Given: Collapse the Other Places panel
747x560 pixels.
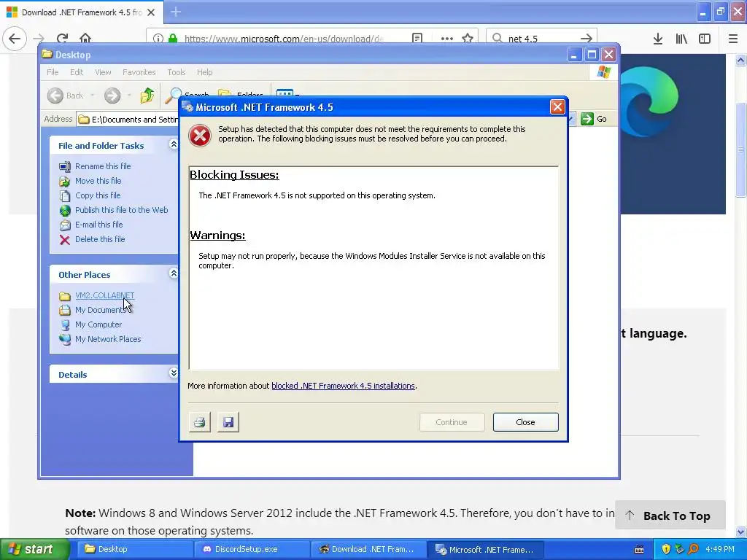Looking at the screenshot, I should point(174,273).
